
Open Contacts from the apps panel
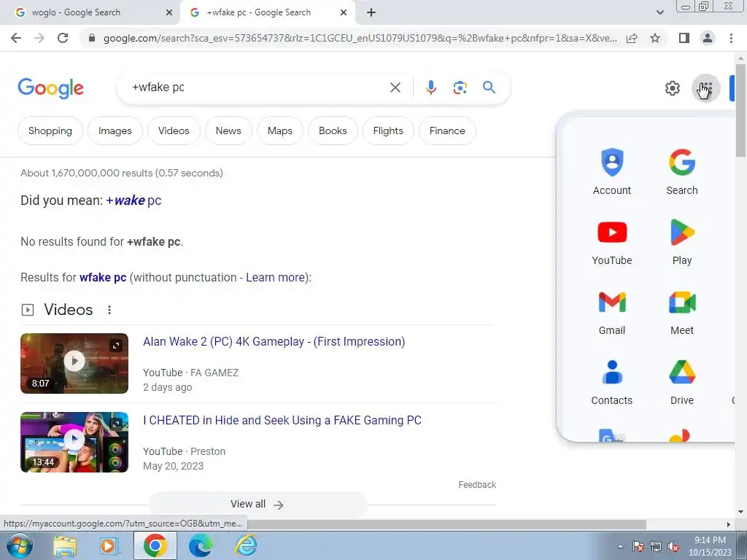click(x=612, y=382)
